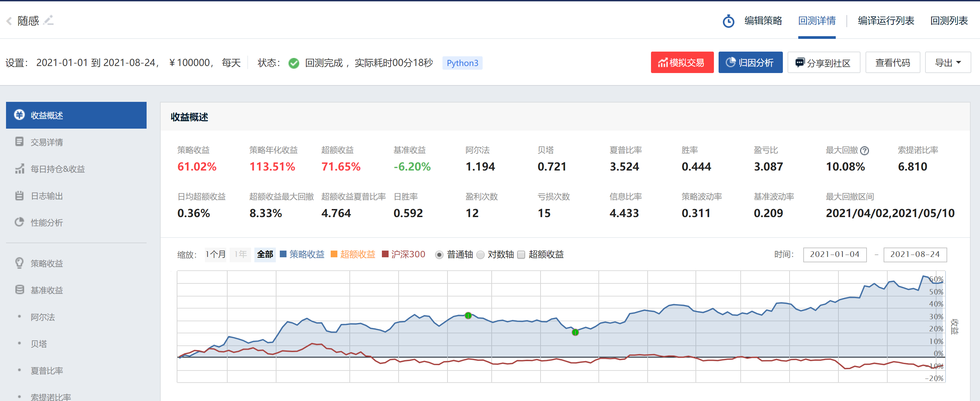
Task: Click the 基准收益 value -6.20%
Action: pos(412,167)
